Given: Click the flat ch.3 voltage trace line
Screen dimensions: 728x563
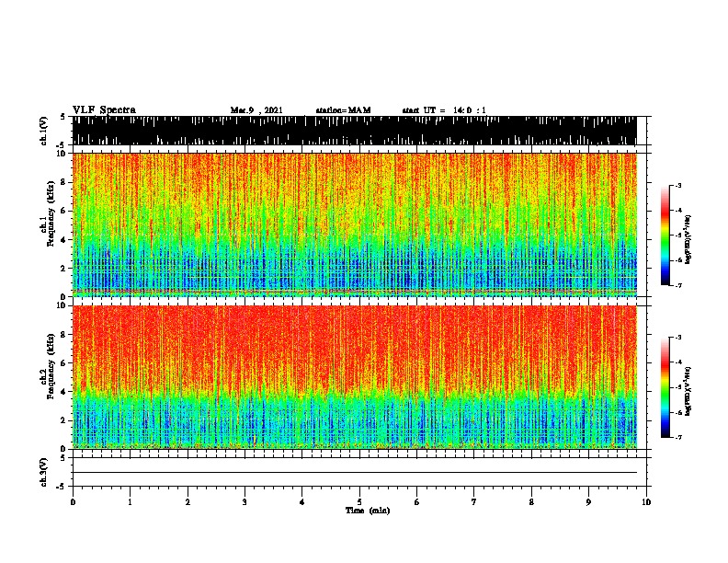Looking at the screenshot, I should (354, 473).
